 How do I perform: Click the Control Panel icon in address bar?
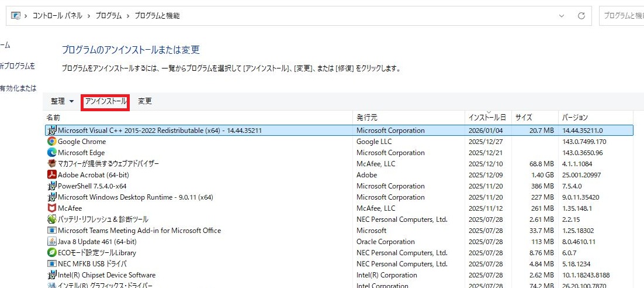(16, 16)
